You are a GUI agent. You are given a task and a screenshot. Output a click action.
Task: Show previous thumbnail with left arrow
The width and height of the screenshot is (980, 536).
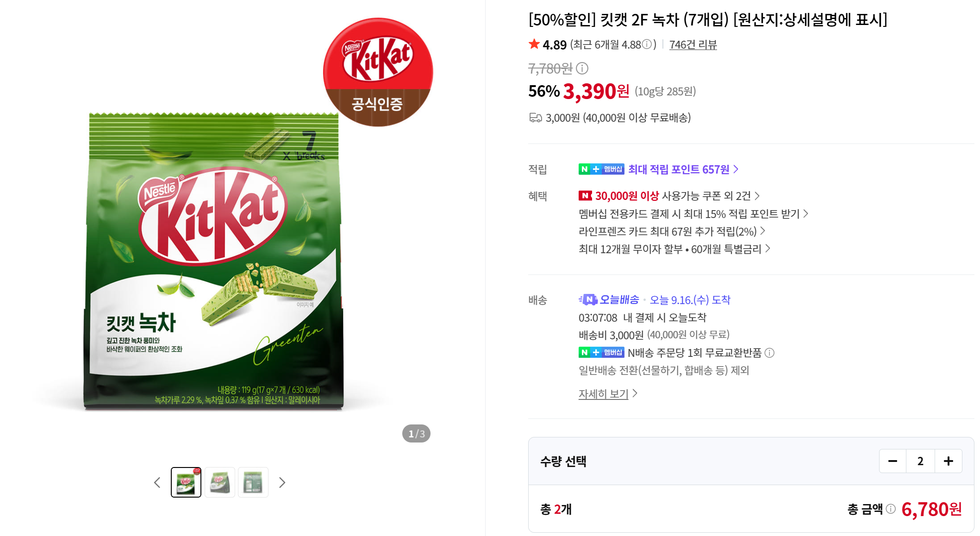[157, 483]
